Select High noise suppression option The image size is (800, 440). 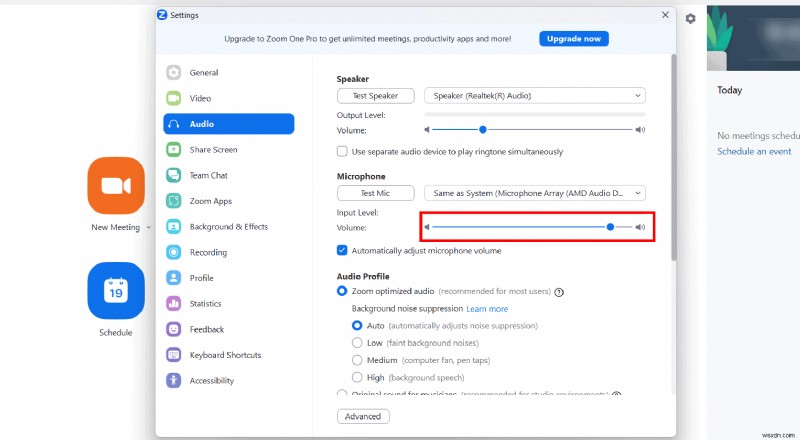[x=357, y=378]
